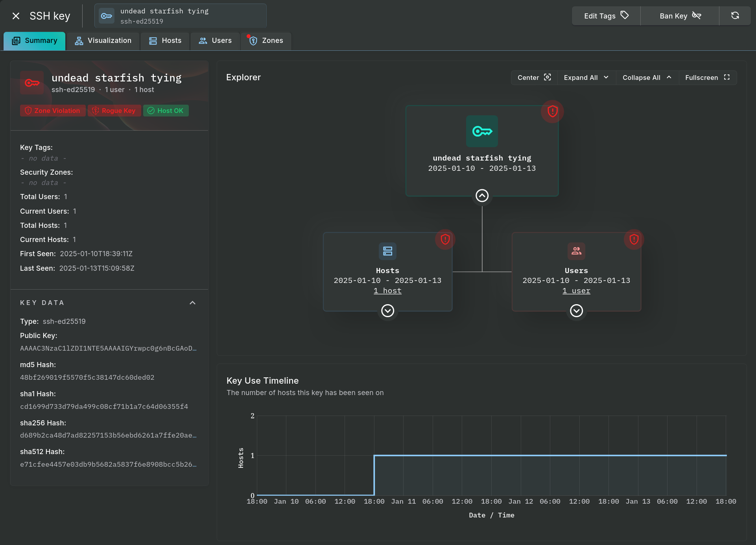Click the Public Key value text
Image resolution: width=756 pixels, height=545 pixels.
109,348
